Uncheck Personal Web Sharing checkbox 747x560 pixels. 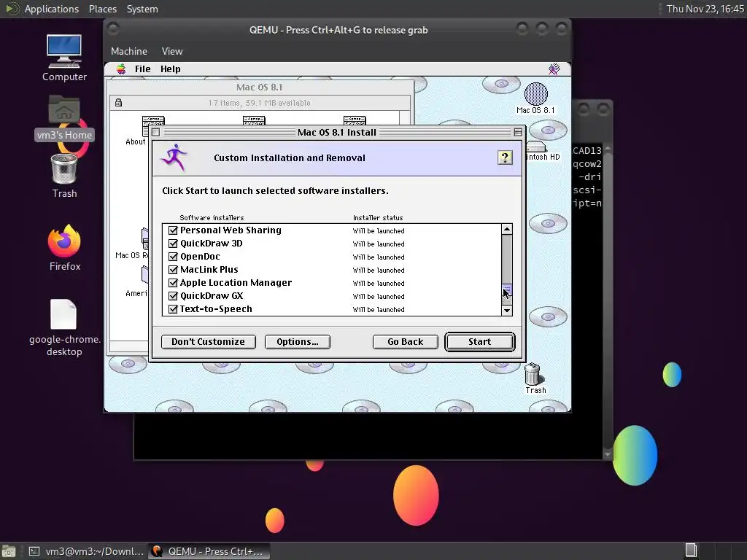tap(173, 230)
